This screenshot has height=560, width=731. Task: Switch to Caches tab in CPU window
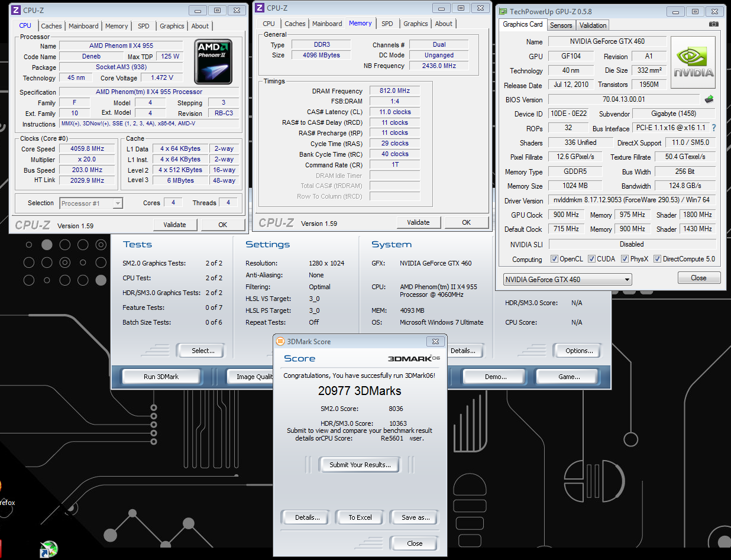51,26
